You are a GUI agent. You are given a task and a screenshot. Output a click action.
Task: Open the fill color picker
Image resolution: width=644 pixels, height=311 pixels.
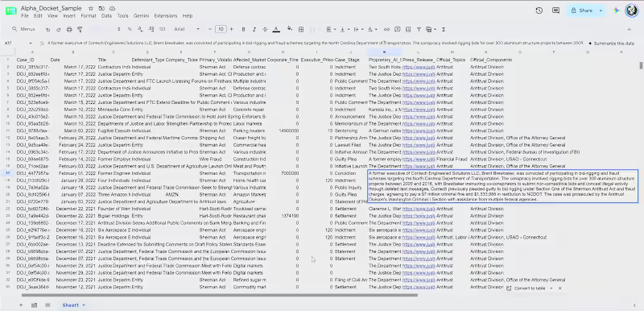point(290,30)
